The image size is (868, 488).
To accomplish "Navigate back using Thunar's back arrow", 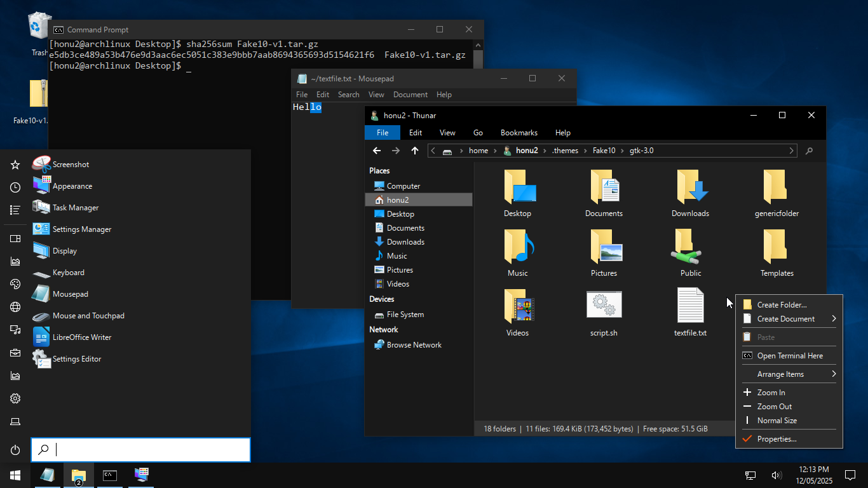I will [x=376, y=151].
